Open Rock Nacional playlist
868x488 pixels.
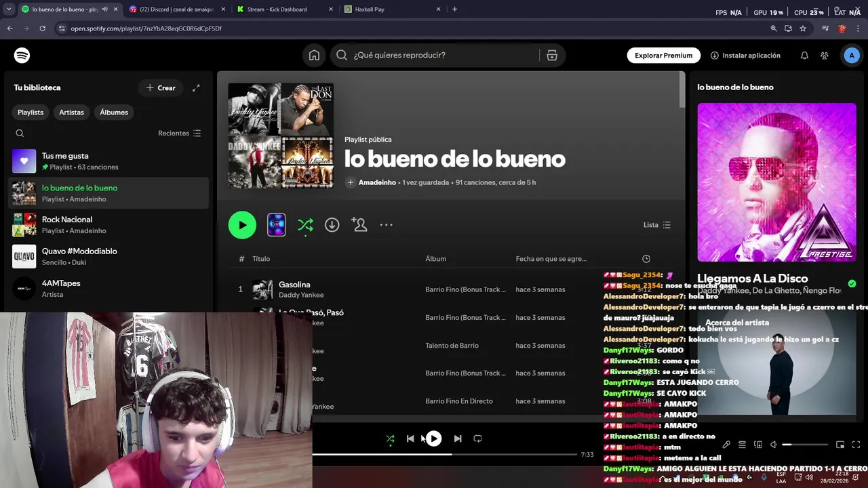click(108, 225)
